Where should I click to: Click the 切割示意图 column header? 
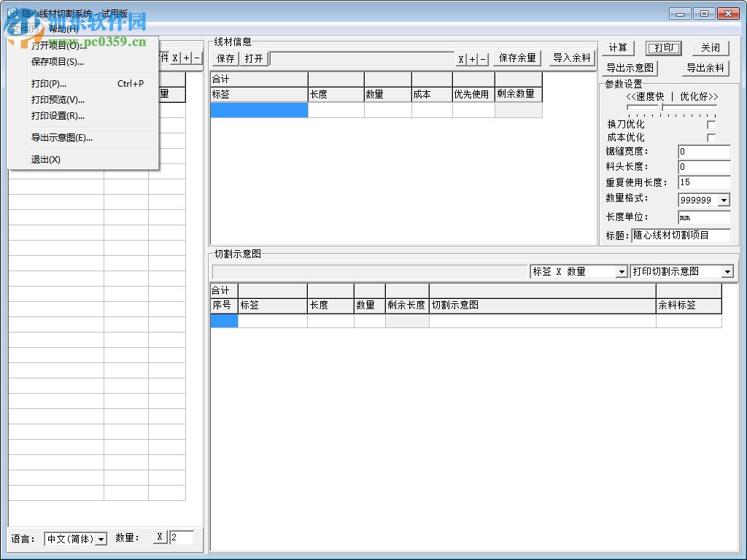[x=542, y=306]
